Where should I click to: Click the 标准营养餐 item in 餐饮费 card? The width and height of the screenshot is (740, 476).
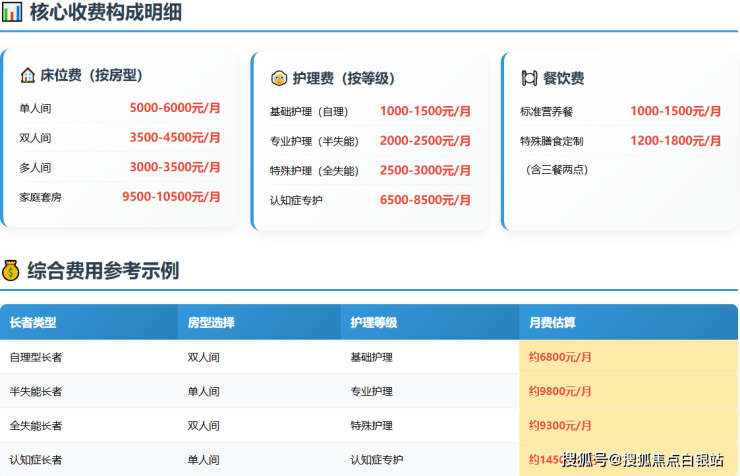(546, 111)
